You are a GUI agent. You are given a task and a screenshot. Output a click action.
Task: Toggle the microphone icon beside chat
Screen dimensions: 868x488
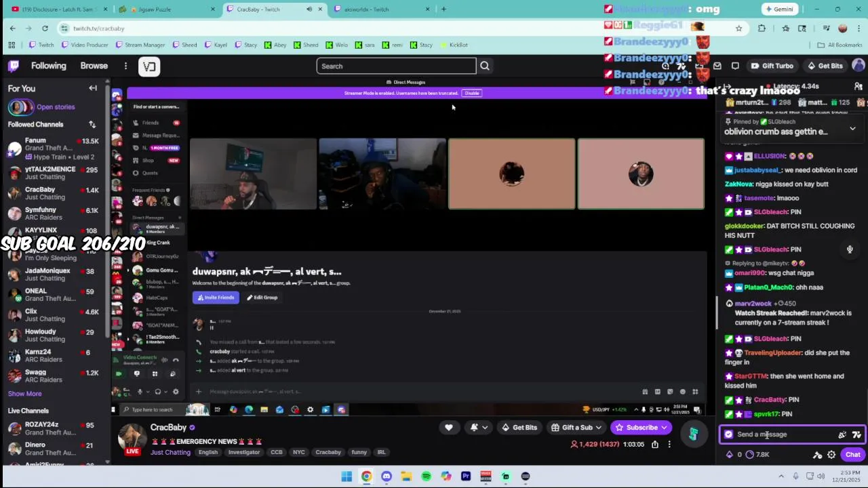point(850,249)
